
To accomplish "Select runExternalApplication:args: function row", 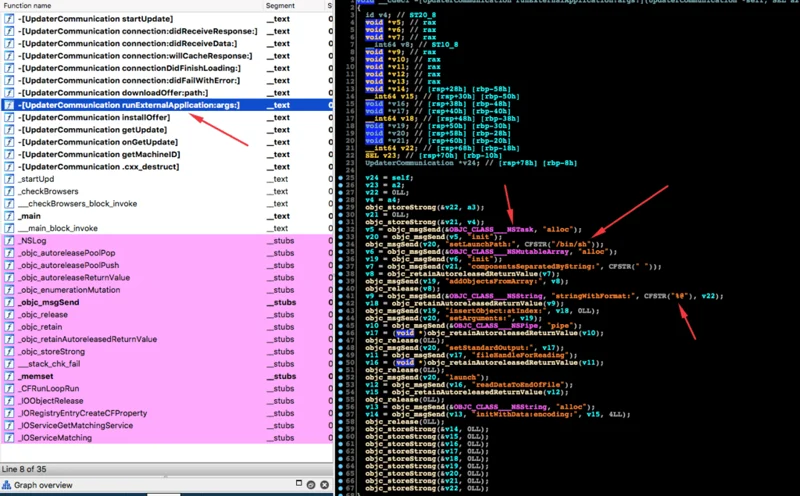I will coord(167,105).
